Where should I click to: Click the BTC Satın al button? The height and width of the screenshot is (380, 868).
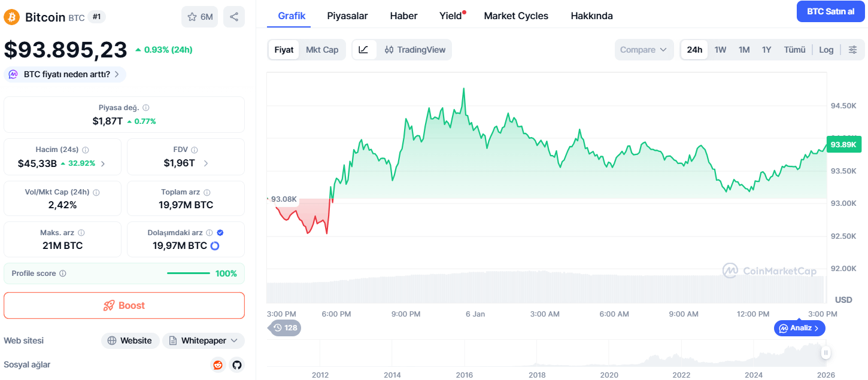[x=830, y=11]
